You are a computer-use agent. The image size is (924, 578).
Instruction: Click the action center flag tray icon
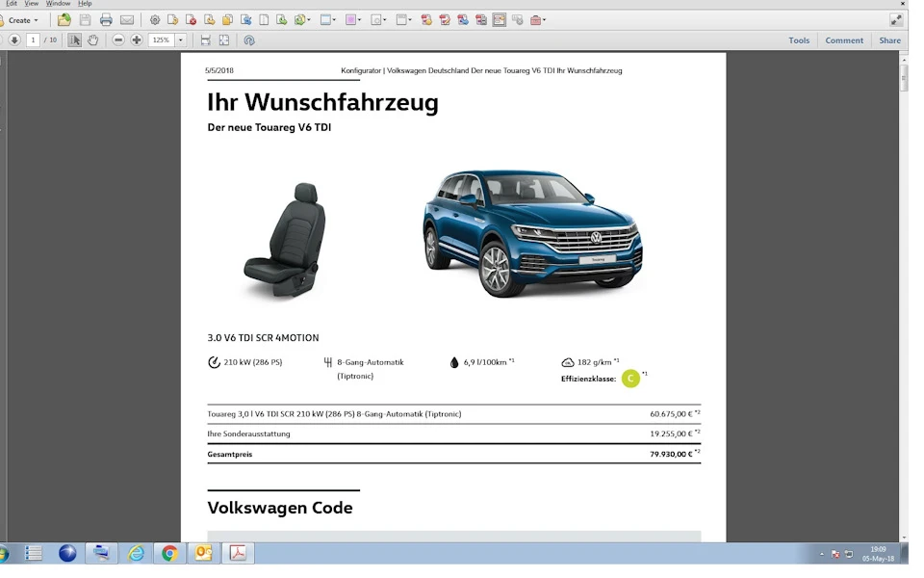(835, 554)
